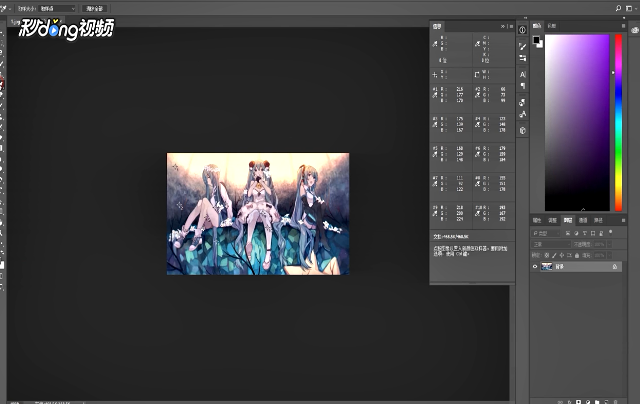Open the layer filter type dropdown

pos(546,233)
